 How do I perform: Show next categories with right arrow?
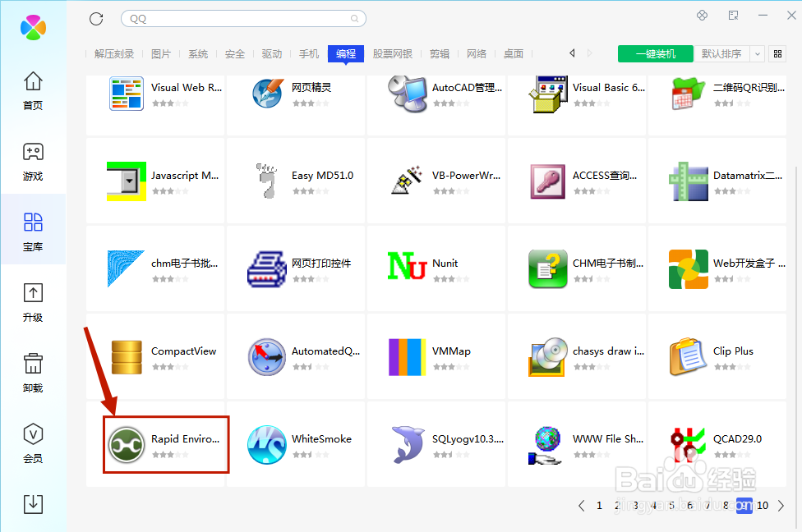coord(590,53)
